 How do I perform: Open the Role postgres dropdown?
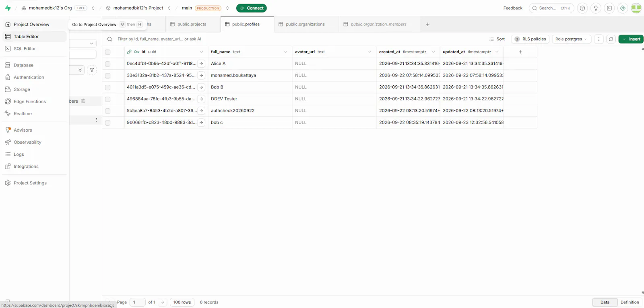tap(572, 39)
